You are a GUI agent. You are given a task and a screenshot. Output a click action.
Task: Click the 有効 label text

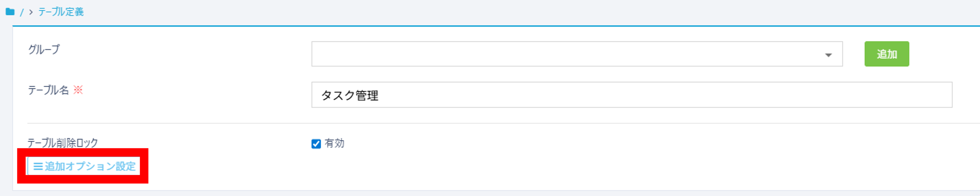pos(335,143)
